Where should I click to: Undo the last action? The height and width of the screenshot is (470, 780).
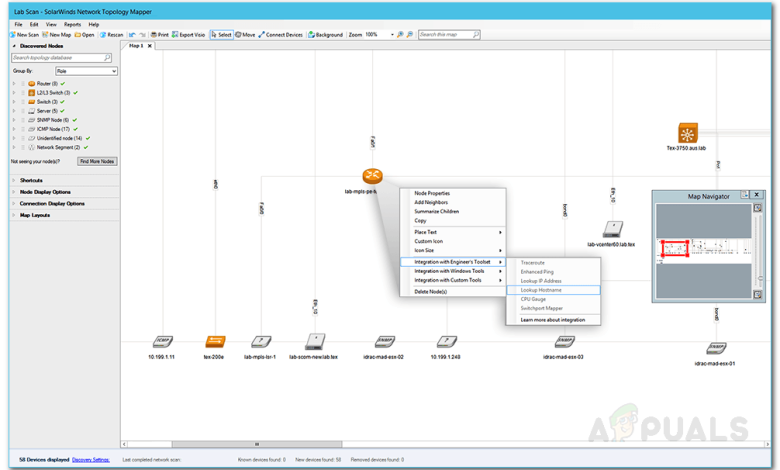132,35
